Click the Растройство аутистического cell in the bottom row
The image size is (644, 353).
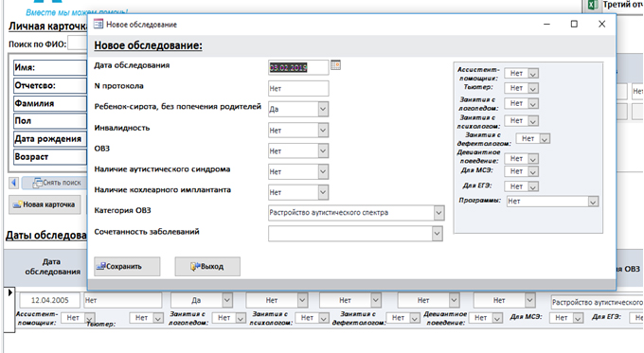(x=598, y=302)
